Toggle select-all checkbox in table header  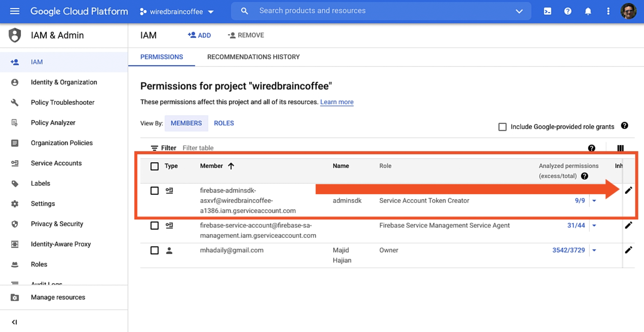click(x=154, y=166)
